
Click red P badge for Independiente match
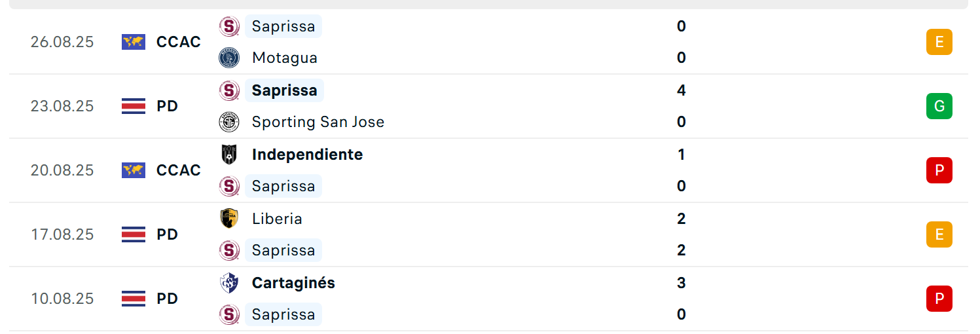[x=939, y=170]
